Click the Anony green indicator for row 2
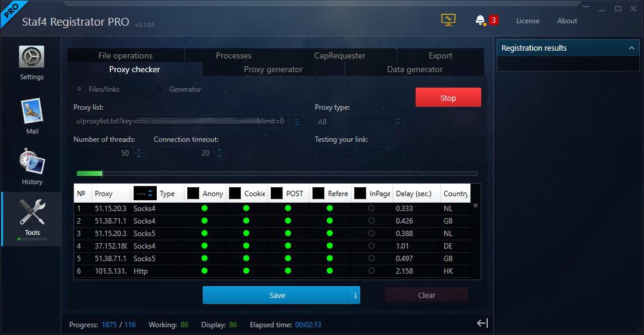 (205, 221)
